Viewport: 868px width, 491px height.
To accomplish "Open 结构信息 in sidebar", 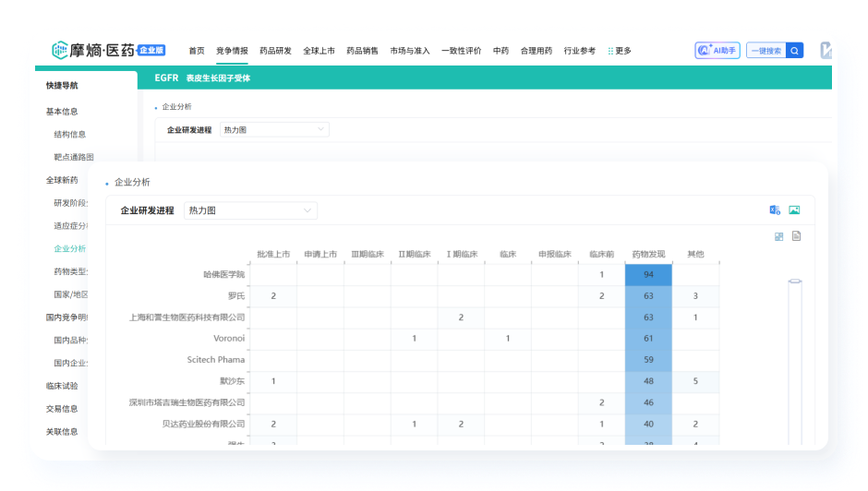I will coord(70,134).
